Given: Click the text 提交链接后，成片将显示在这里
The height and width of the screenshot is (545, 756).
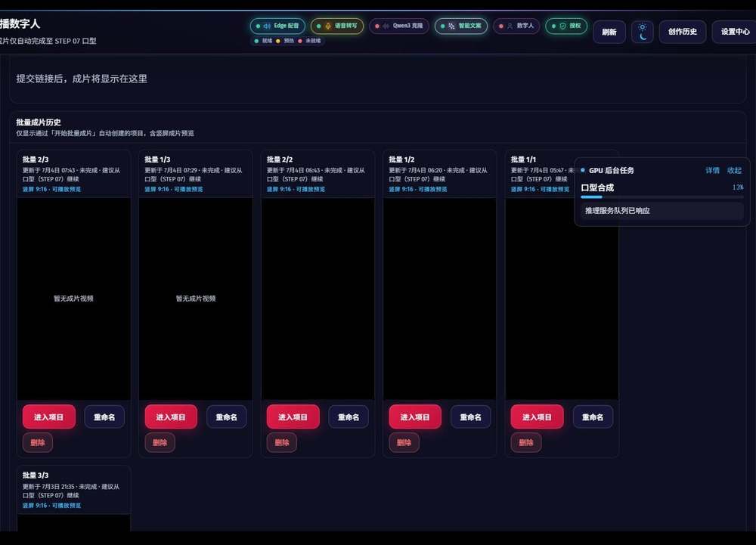Looking at the screenshot, I should 82,79.
